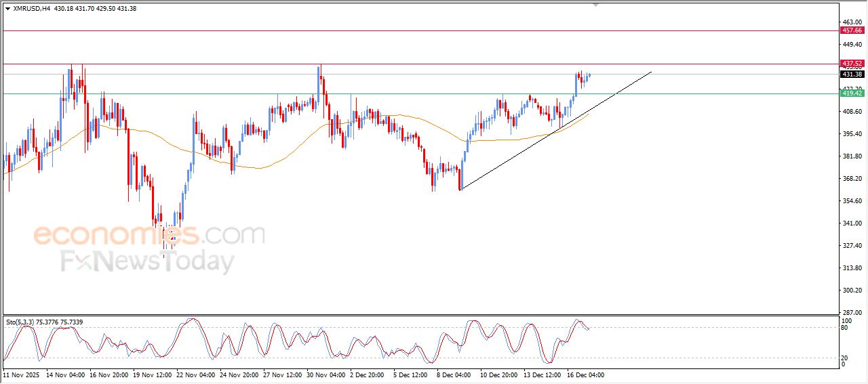Click the 16 Dec 04:00 time label
Image resolution: width=868 pixels, height=384 pixels.
tap(585, 375)
